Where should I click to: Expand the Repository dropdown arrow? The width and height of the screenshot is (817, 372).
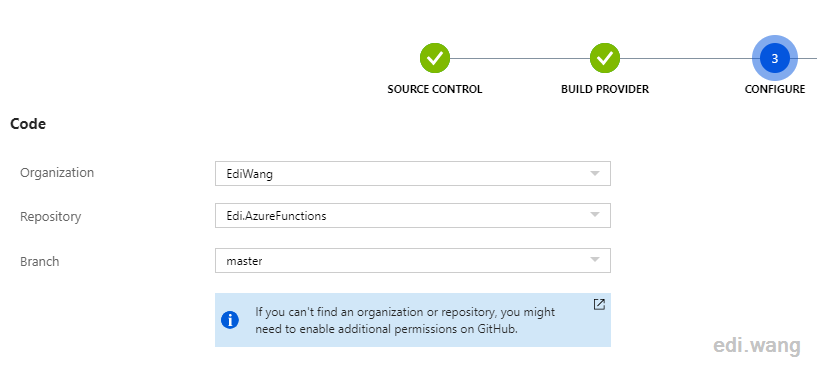tap(595, 215)
